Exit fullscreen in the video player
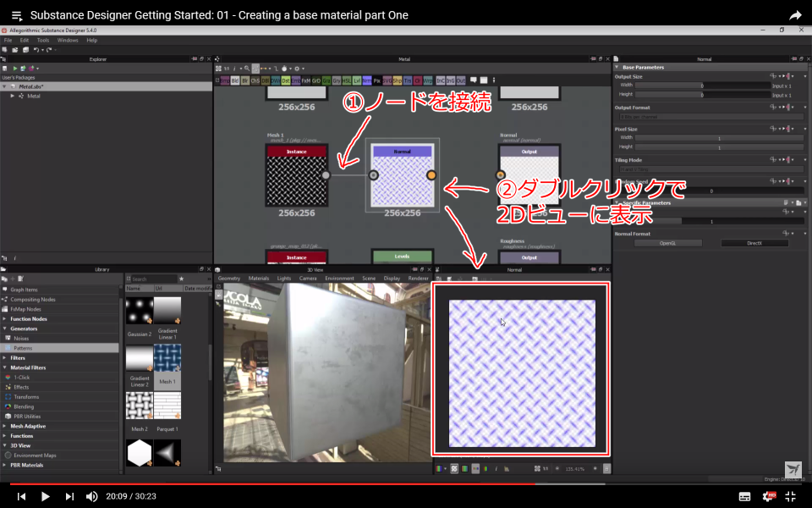Viewport: 812px width, 508px height. (791, 497)
